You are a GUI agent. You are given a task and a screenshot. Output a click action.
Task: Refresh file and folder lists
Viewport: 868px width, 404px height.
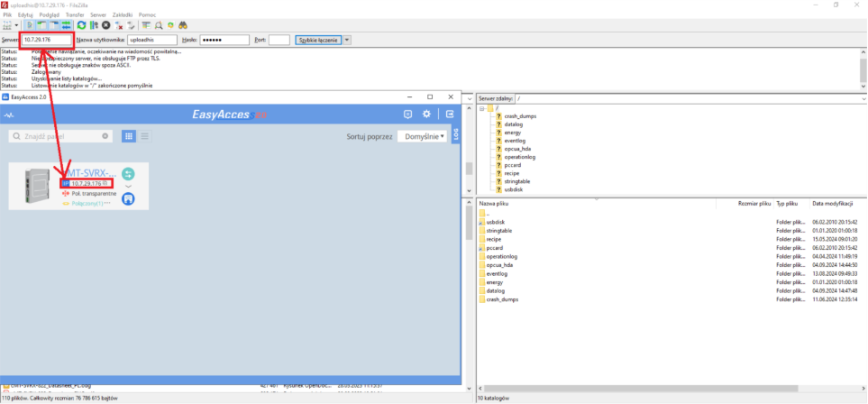click(81, 25)
